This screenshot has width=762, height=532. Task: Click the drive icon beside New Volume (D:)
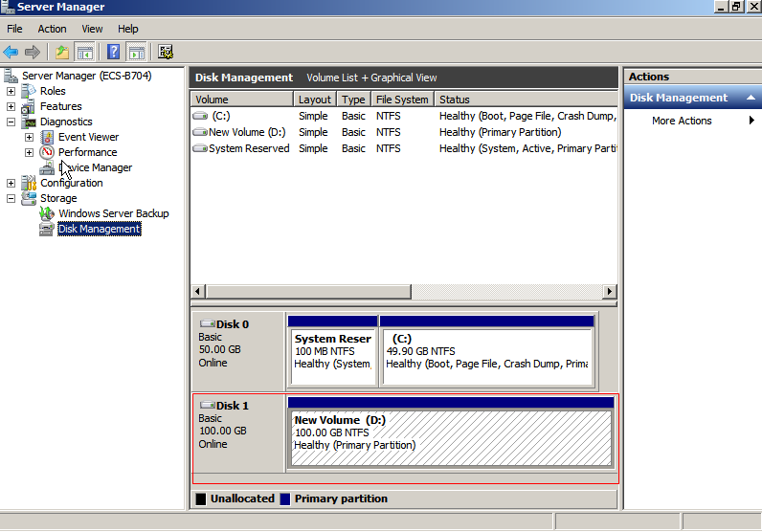pos(200,132)
